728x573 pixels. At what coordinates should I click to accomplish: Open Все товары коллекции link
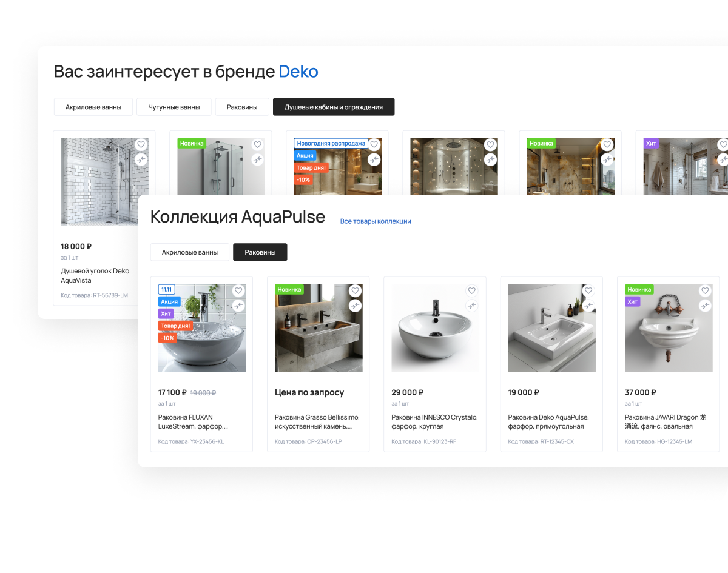tap(376, 221)
